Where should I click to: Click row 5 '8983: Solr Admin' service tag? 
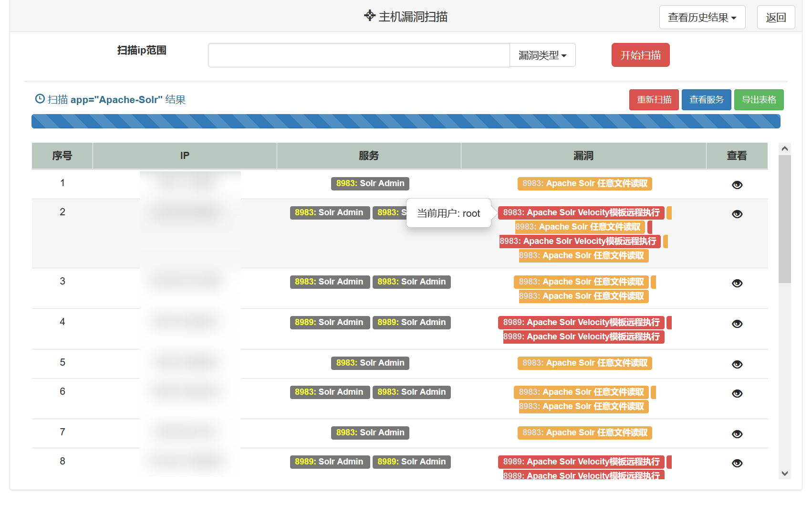coord(370,363)
